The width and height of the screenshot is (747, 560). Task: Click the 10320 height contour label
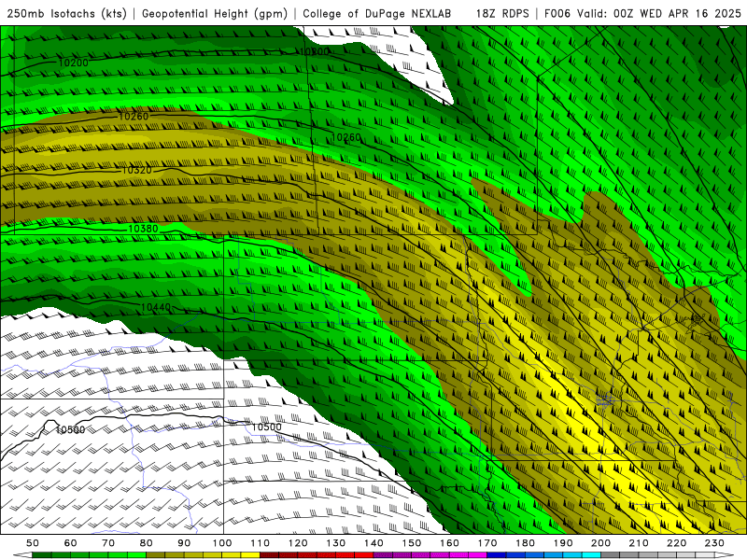pos(136,170)
